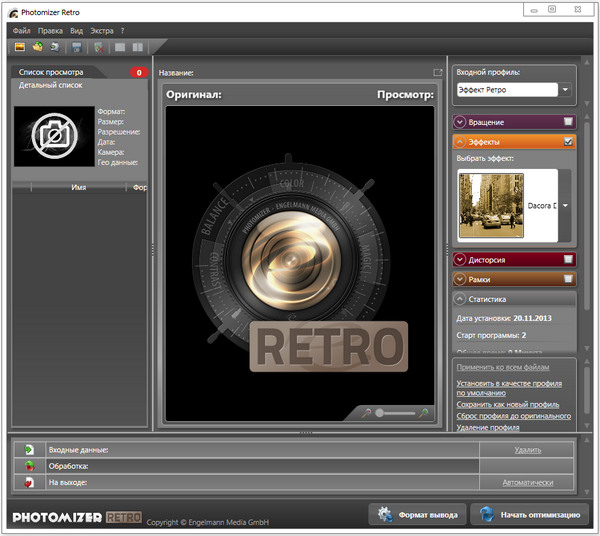Screen dimensions: 600x536
Task: Switch to single view layout icon
Action: [x=120, y=47]
